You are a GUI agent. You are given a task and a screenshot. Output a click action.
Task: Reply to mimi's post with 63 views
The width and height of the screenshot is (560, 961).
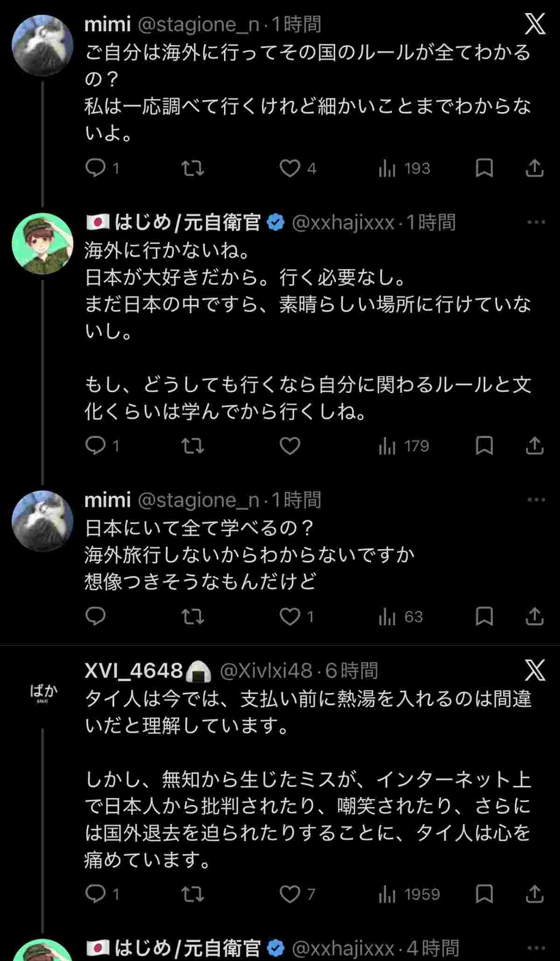coord(96,616)
